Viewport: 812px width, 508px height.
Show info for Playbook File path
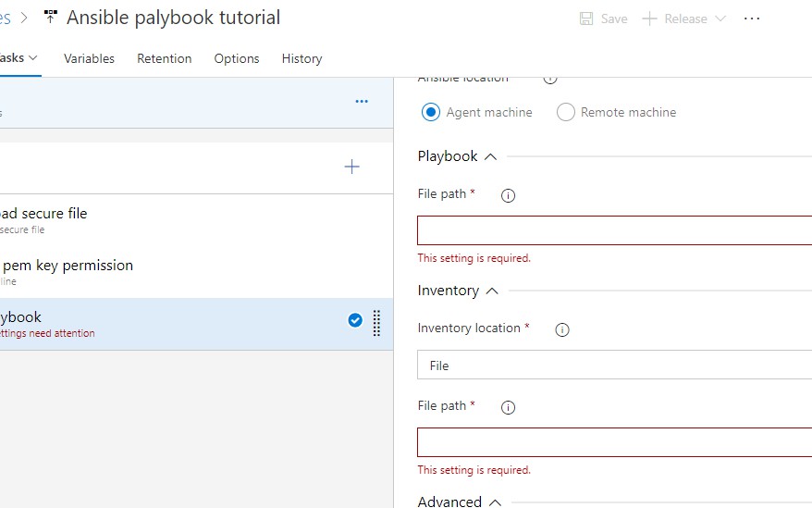(508, 195)
